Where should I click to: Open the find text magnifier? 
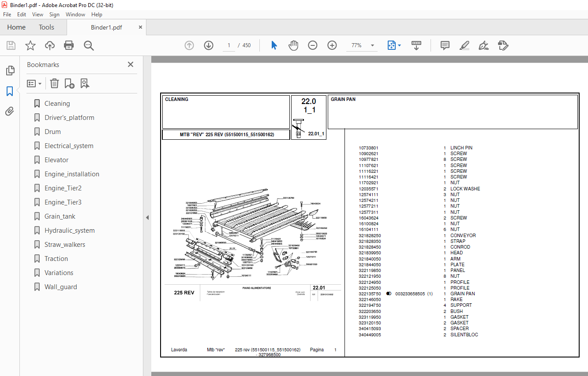click(89, 45)
